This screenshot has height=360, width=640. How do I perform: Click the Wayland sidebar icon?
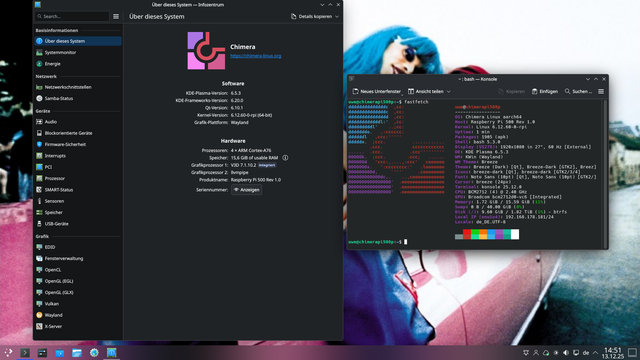[39, 315]
